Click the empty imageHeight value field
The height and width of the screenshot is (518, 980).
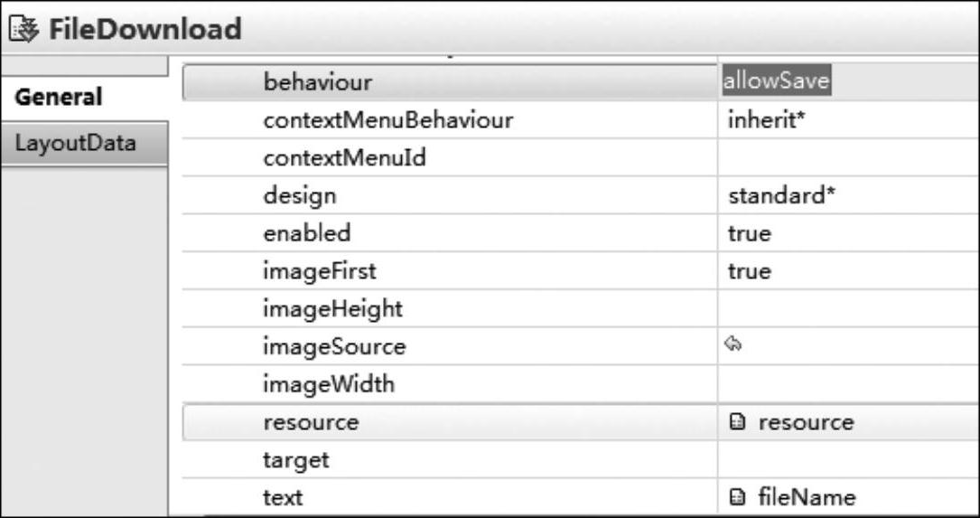tap(849, 308)
